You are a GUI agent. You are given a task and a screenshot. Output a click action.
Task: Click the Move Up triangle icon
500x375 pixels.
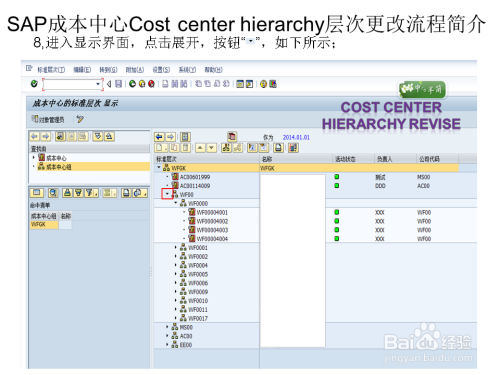coord(200,148)
